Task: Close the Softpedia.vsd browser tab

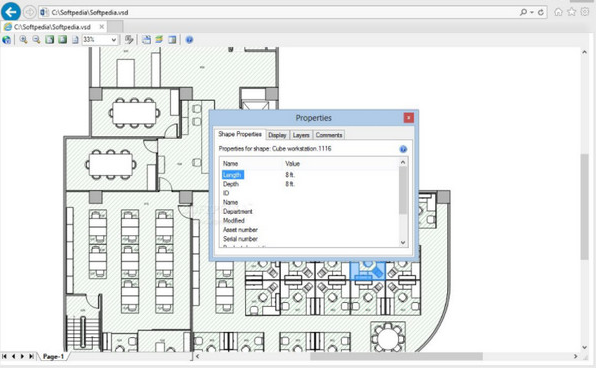Action: point(101,27)
